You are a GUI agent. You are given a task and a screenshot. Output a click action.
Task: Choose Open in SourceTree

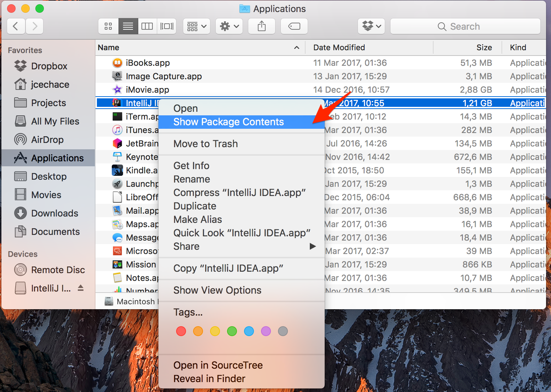pyautogui.click(x=242, y=365)
